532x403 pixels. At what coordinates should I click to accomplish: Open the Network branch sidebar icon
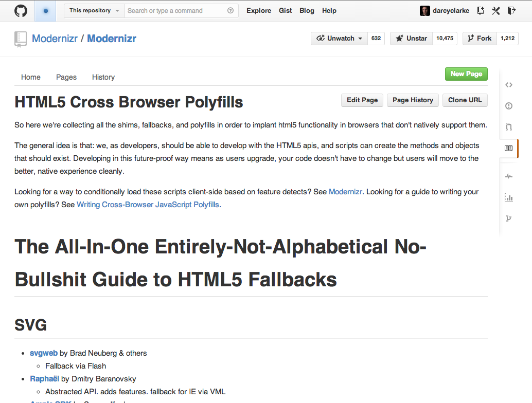click(508, 218)
